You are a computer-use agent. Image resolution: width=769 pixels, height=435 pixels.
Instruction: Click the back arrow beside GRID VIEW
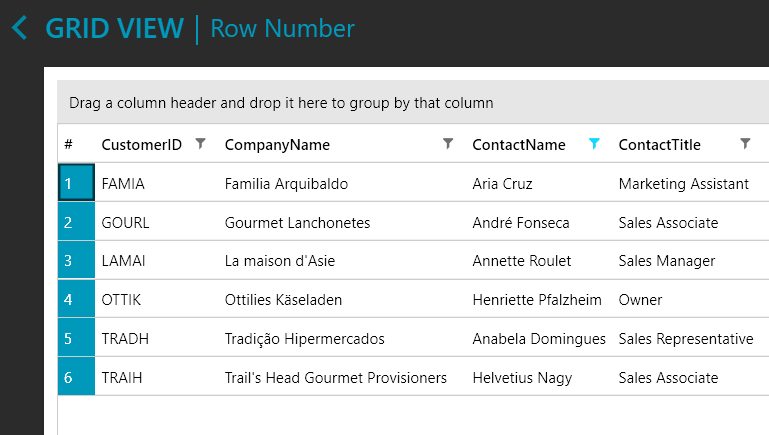19,28
